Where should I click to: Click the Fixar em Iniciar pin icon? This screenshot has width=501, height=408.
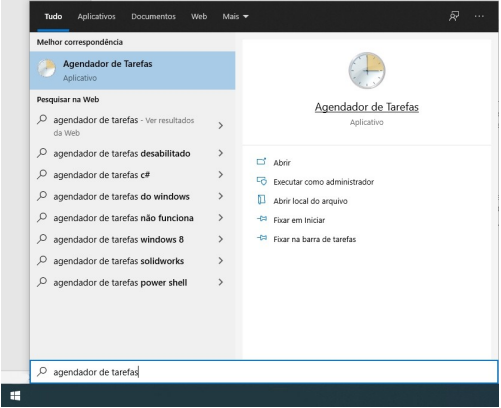(x=262, y=219)
